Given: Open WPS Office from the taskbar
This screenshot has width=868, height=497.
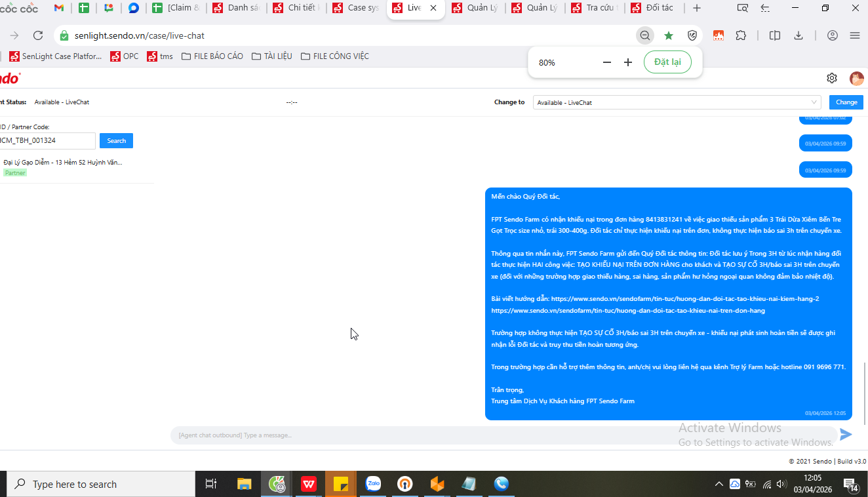Looking at the screenshot, I should coord(309,484).
